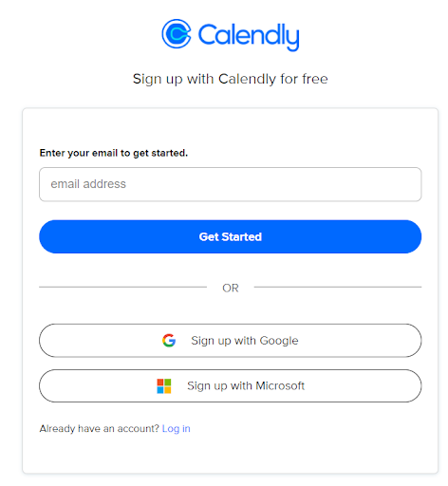Click the Google G icon
Viewport: 448px width, 486px height.
pos(169,341)
